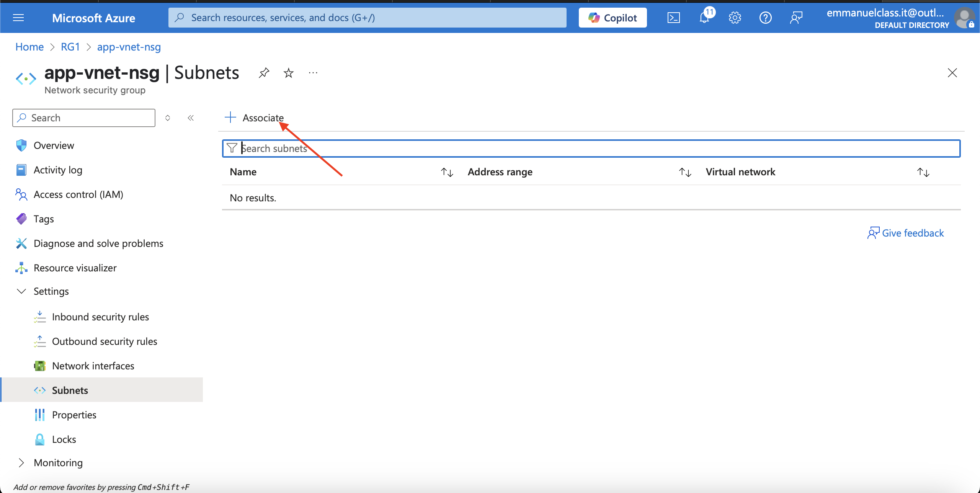The height and width of the screenshot is (493, 980).
Task: Click the Properties bars icon
Action: click(40, 415)
